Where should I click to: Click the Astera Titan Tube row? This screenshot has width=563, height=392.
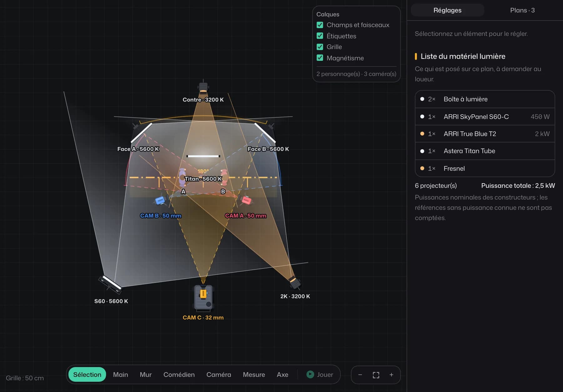click(485, 151)
